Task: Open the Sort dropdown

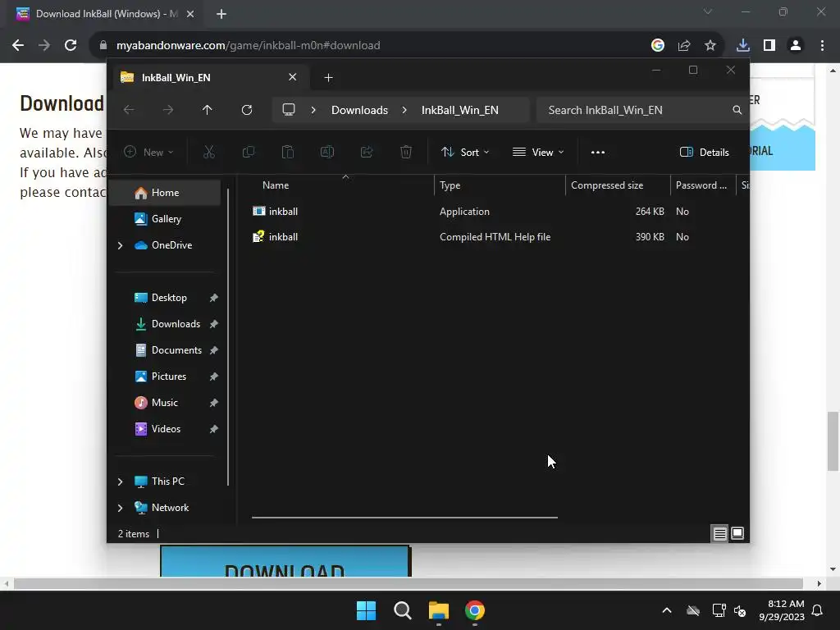Action: coord(465,152)
